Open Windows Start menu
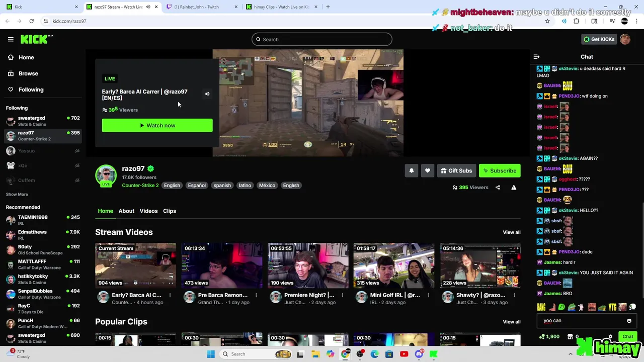Screen dimensions: 644x362 tap(211, 354)
